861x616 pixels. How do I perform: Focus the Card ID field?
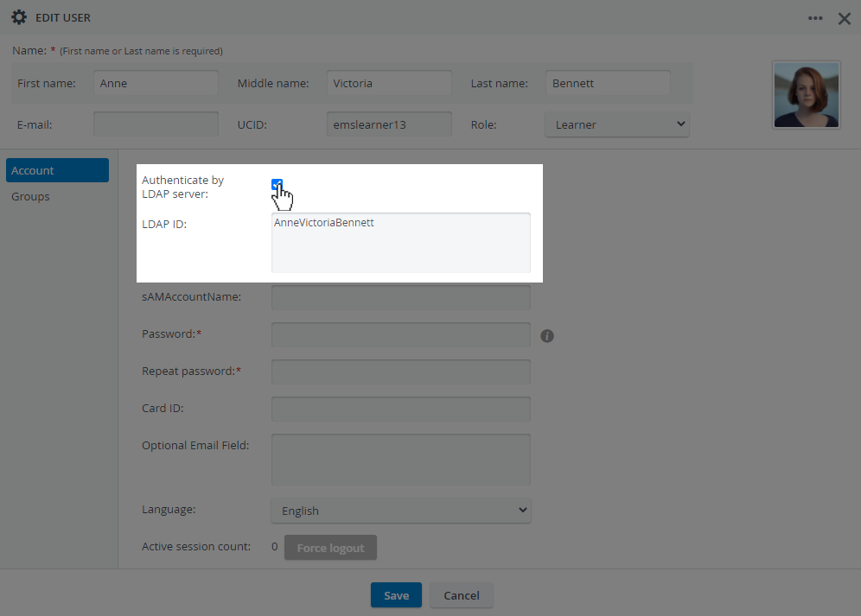[401, 409]
